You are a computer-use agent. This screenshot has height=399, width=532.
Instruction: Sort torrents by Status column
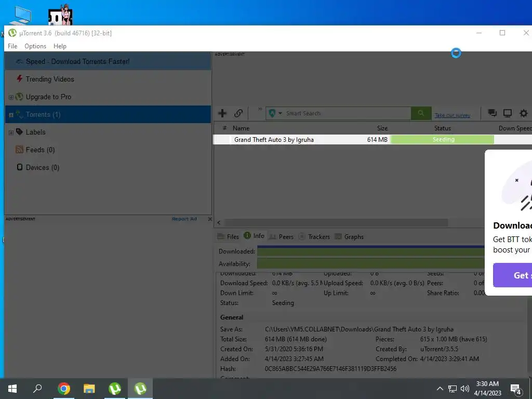coord(443,128)
